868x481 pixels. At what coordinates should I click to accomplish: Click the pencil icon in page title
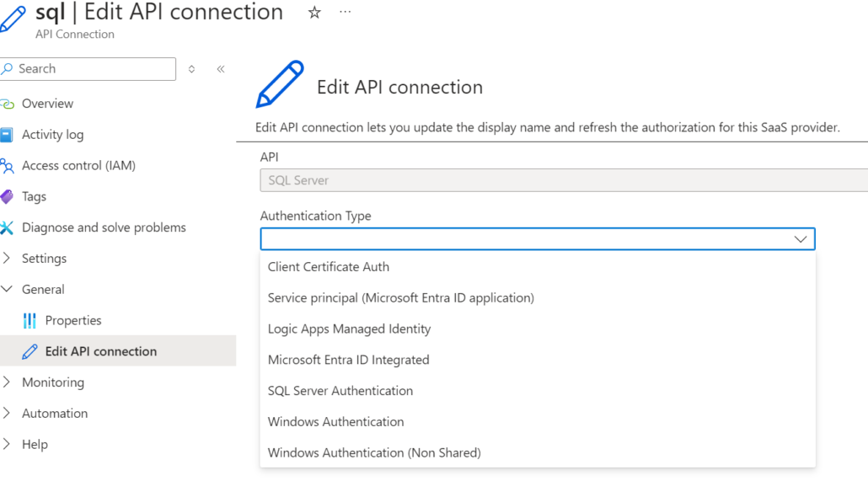(x=12, y=18)
